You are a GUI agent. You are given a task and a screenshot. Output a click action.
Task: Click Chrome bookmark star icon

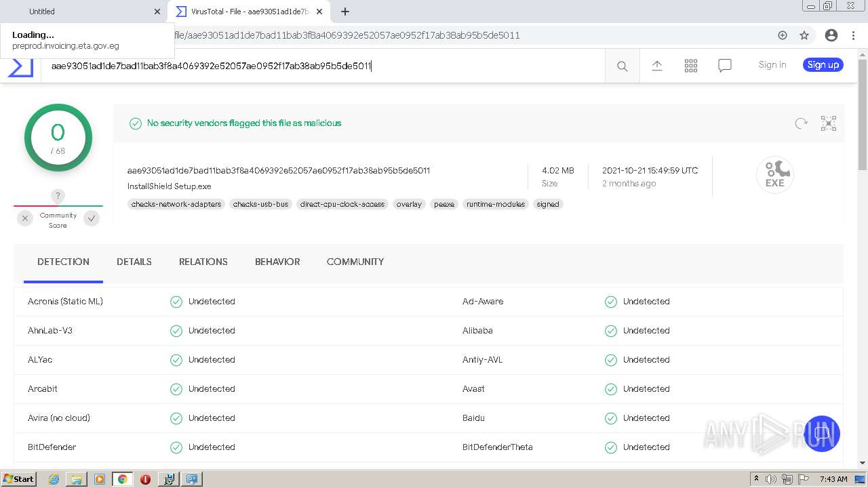(804, 35)
